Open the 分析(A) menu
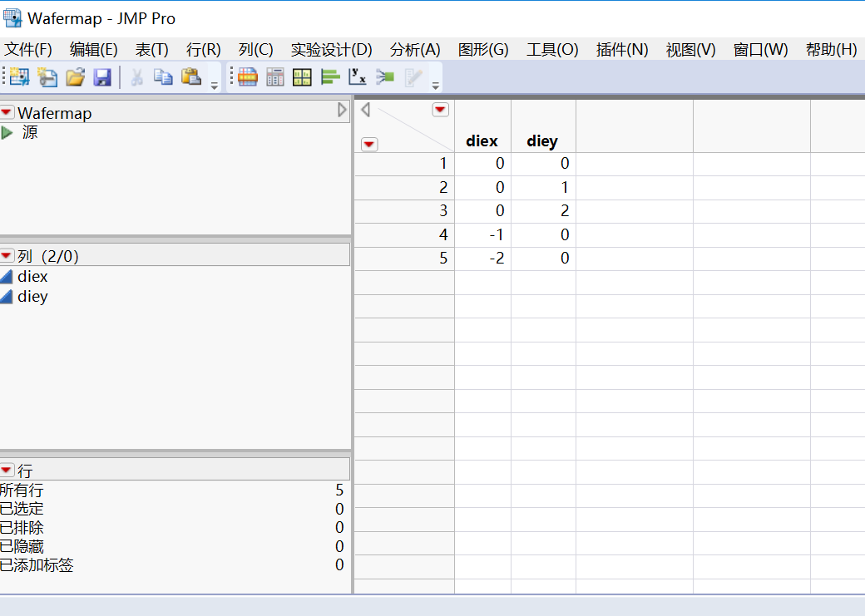The image size is (865, 616). click(x=413, y=49)
